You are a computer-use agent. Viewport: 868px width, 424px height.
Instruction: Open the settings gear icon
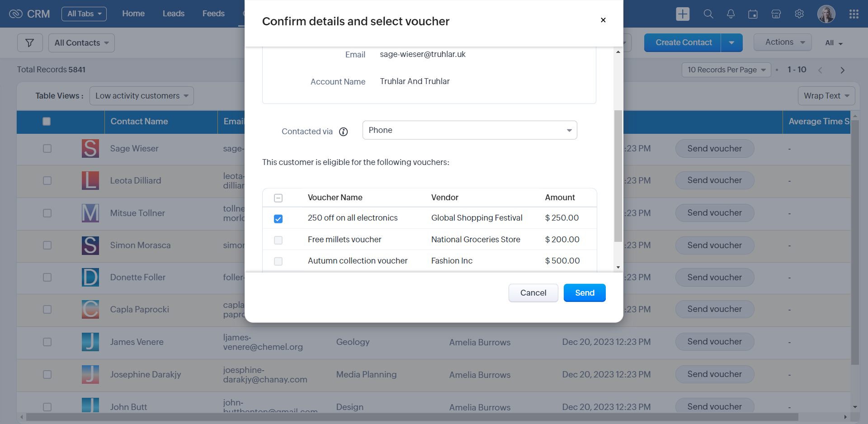click(799, 14)
